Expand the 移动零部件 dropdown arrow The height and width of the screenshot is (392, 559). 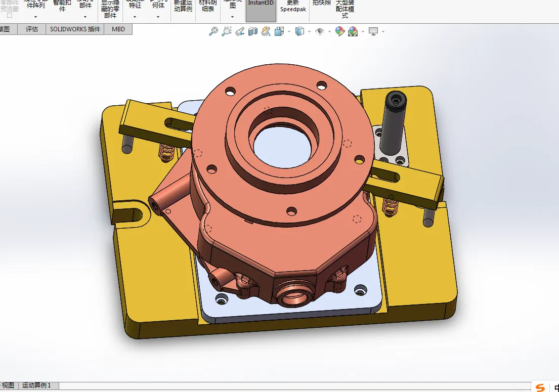tap(85, 17)
